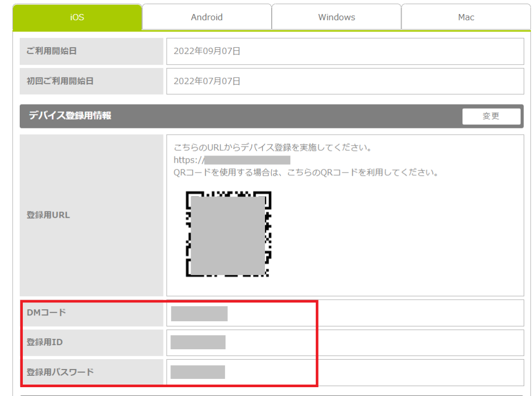Click the device registration QR code
Screen dimensions: 532x396
click(x=229, y=234)
